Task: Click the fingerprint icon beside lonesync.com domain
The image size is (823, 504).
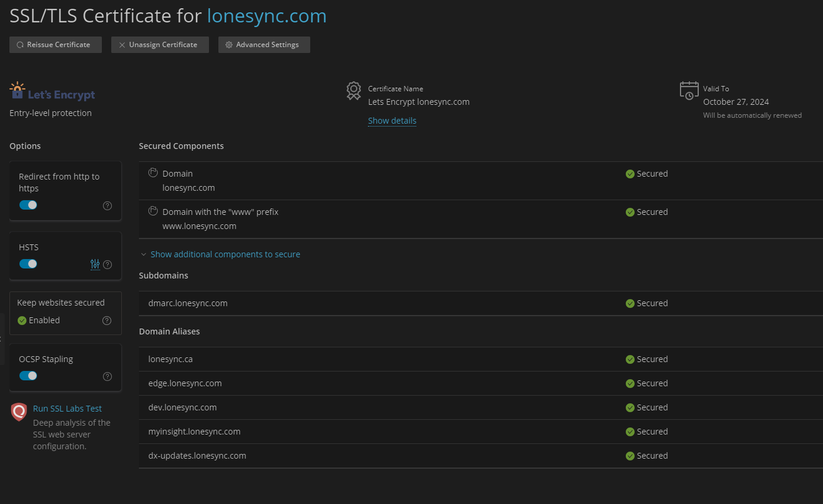Action: 152,173
